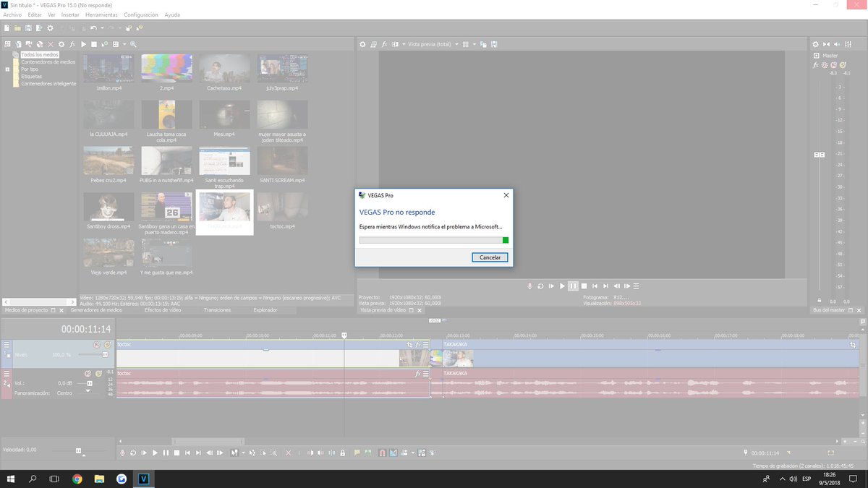868x488 pixels.
Task: Stop media preview in media panel
Action: coord(94,44)
